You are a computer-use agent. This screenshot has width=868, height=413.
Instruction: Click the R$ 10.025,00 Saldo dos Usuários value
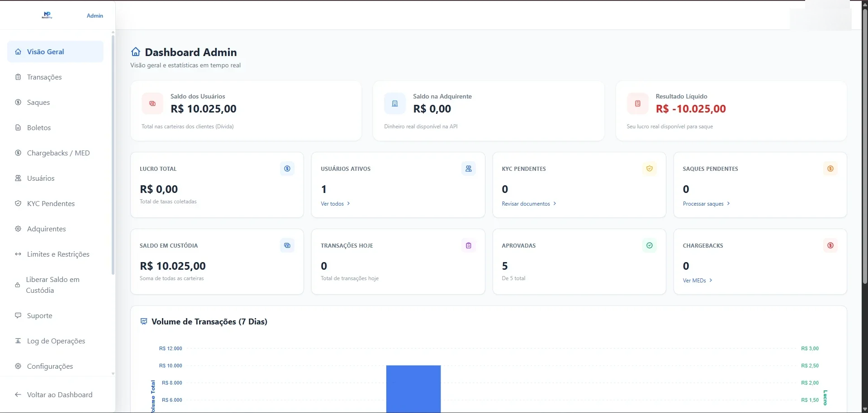pyautogui.click(x=204, y=109)
